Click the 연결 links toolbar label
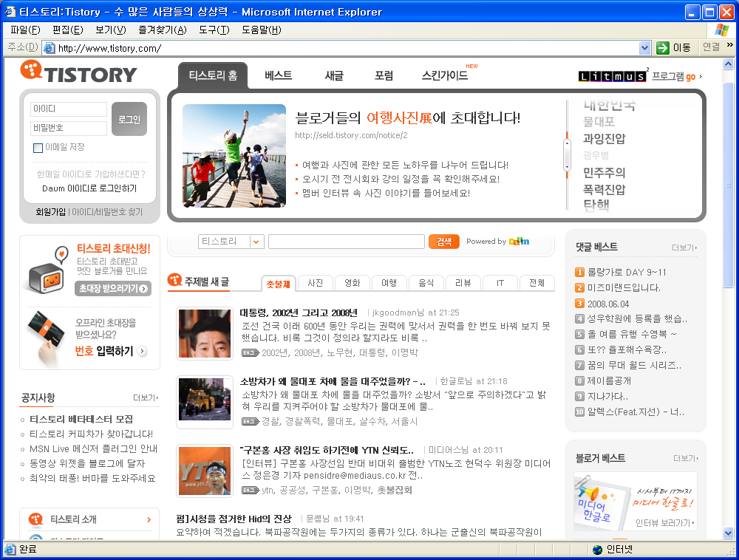 711,47
